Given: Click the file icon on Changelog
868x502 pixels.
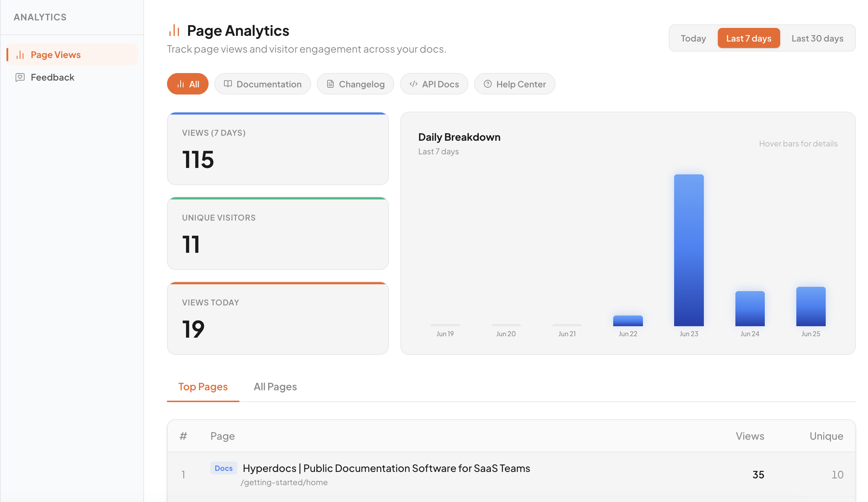Looking at the screenshot, I should [x=330, y=84].
